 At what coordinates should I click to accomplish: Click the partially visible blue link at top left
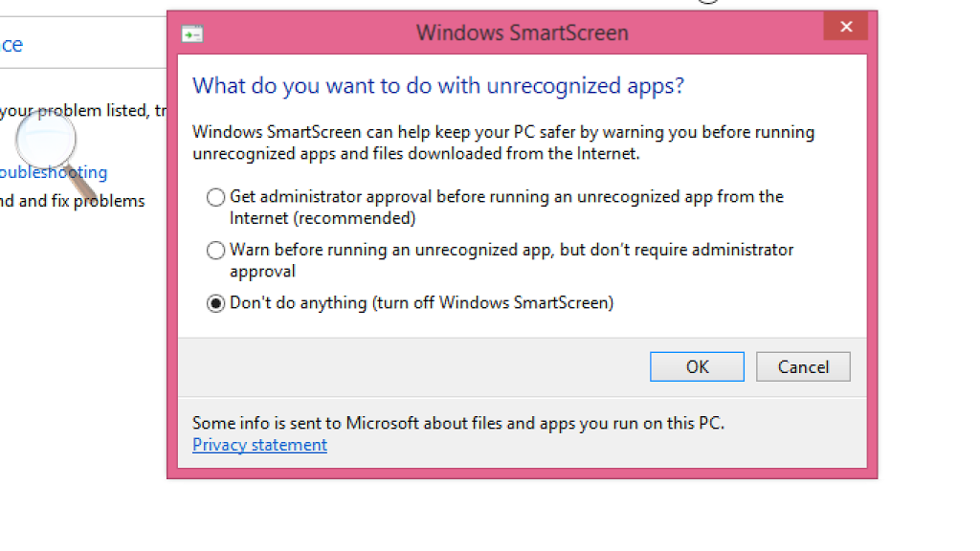[x=11, y=45]
